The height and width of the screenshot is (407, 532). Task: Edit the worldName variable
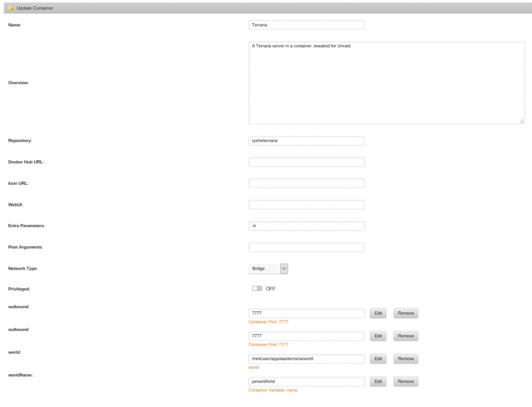(378, 381)
